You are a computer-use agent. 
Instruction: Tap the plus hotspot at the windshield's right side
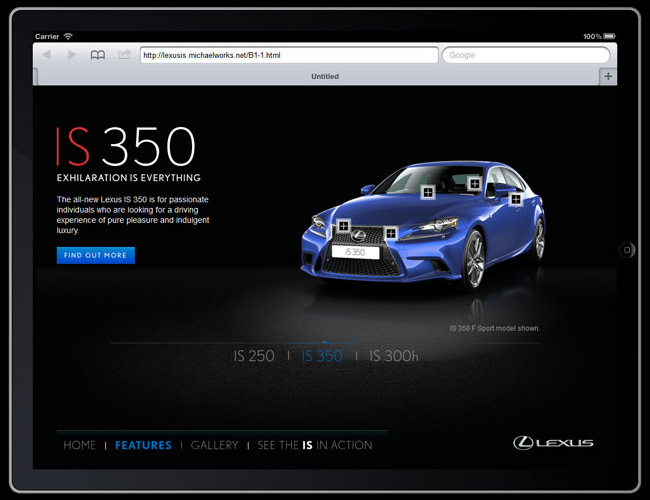point(474,184)
